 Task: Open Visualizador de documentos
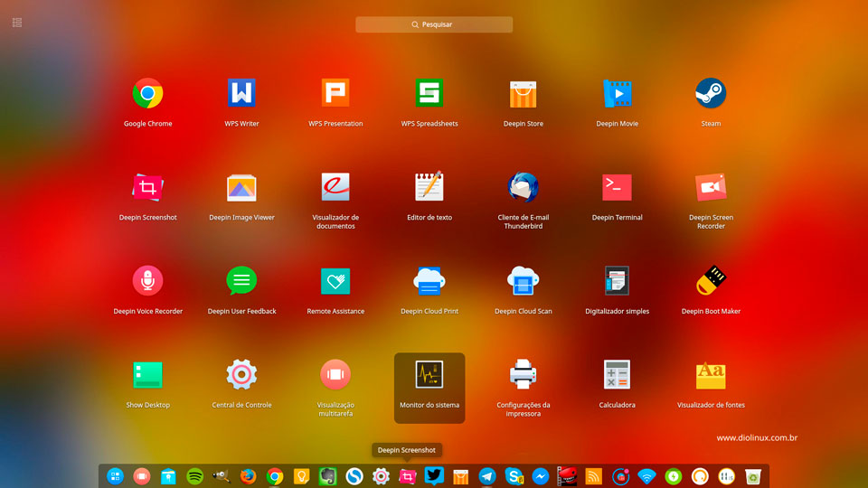click(335, 187)
